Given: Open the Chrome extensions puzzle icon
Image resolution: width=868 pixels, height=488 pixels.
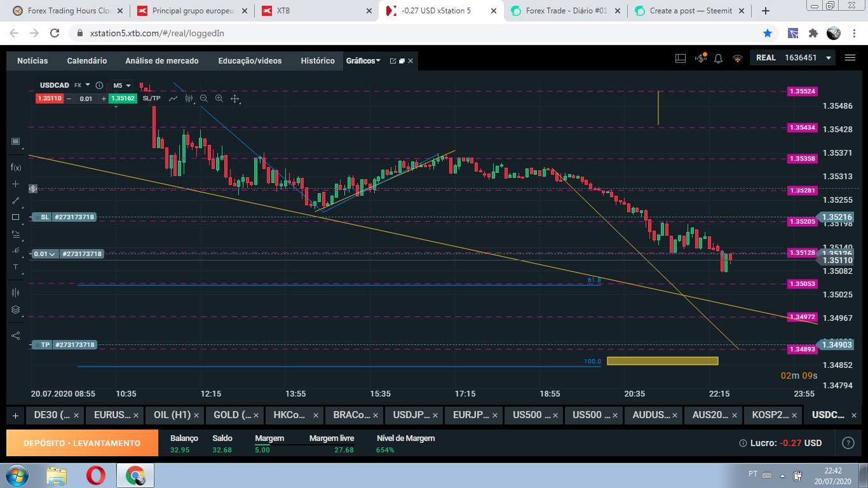Looking at the screenshot, I should pyautogui.click(x=813, y=33).
